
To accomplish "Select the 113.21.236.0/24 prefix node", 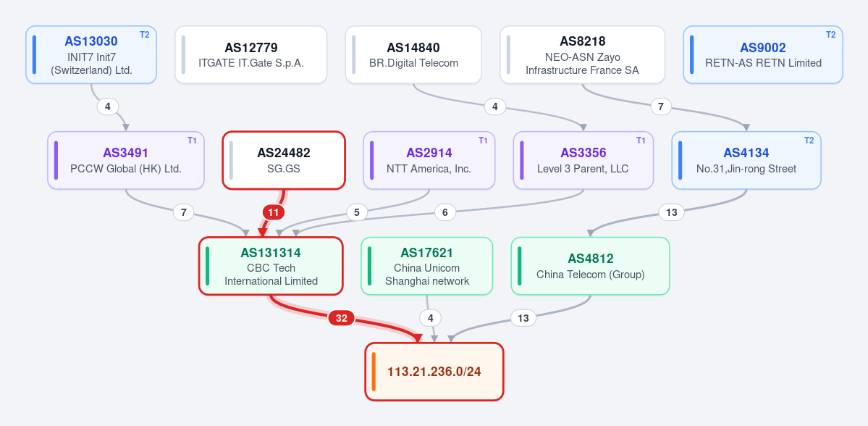I will pyautogui.click(x=434, y=371).
